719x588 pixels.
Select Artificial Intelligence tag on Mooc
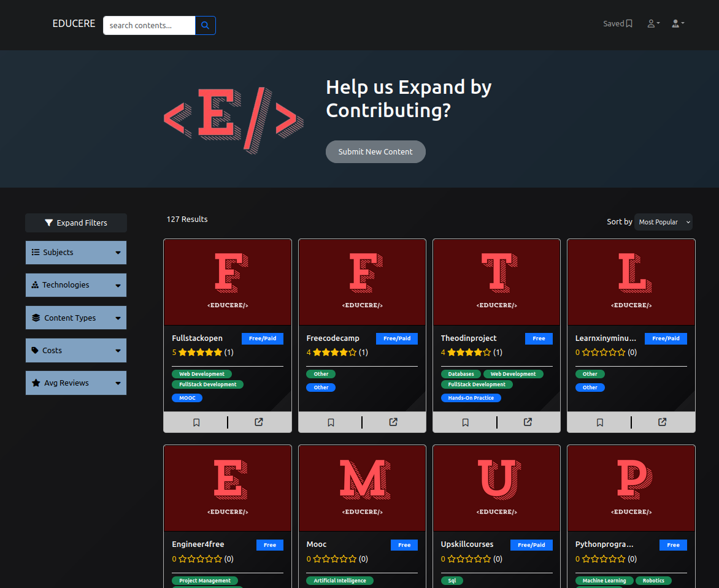(340, 581)
